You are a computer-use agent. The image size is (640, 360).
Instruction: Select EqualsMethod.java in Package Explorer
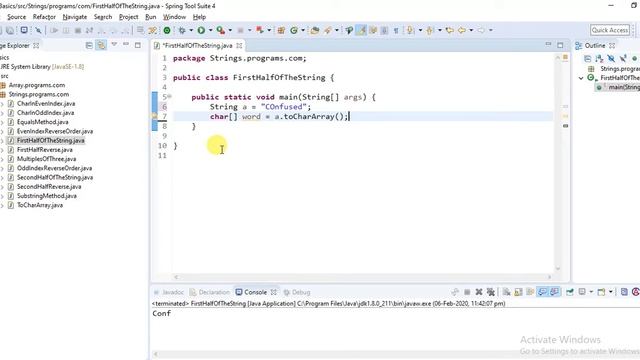42,122
